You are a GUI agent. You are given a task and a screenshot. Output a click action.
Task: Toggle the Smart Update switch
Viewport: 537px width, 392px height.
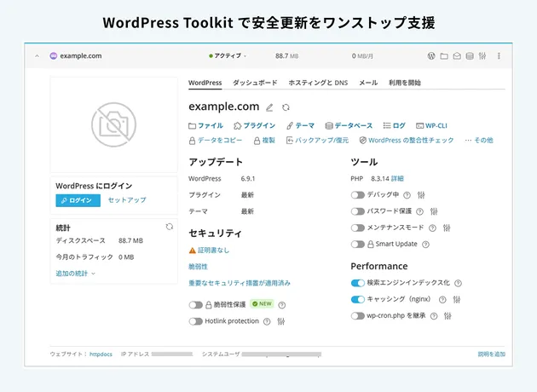358,244
